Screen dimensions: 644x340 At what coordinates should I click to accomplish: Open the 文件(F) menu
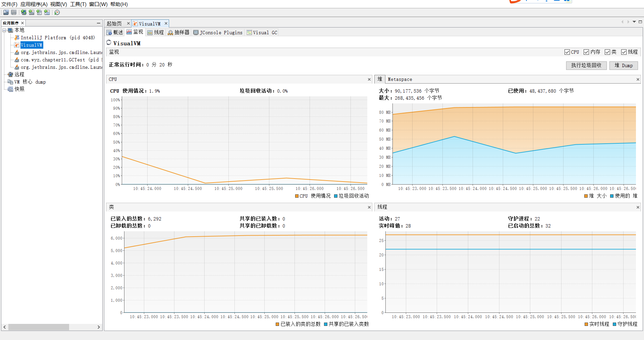click(x=9, y=4)
